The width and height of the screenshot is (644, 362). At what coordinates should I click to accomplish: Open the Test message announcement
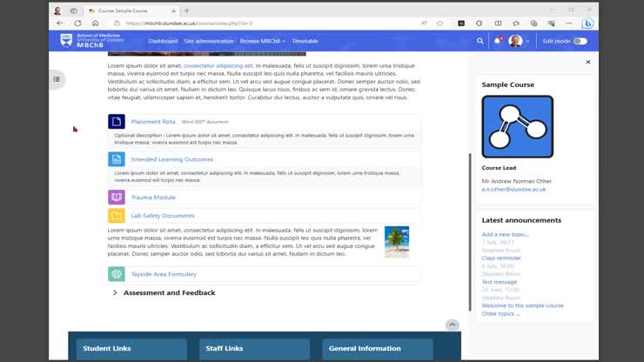[500, 282]
